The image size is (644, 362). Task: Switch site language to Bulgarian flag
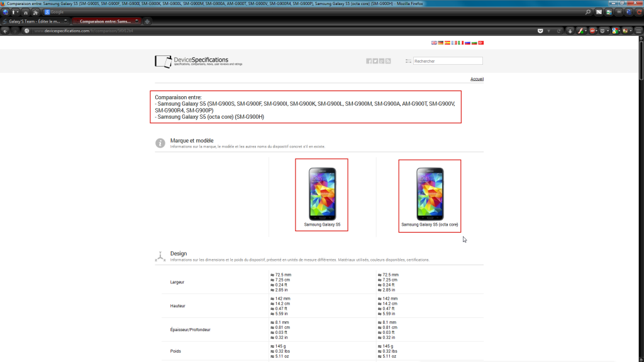point(474,43)
